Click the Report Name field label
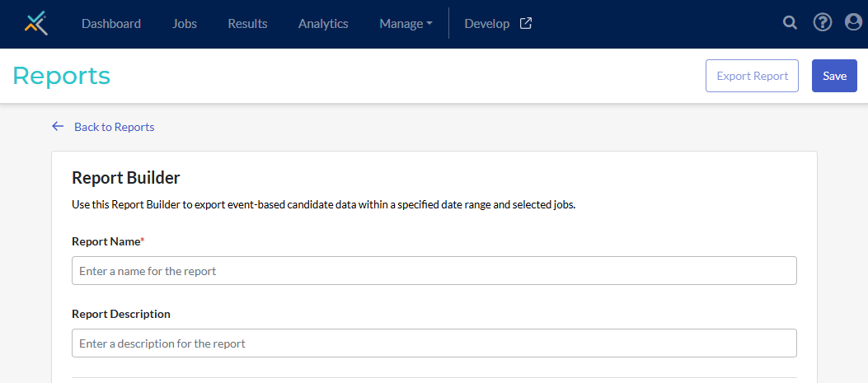Viewport: 868px width, 383px height. pyautogui.click(x=106, y=241)
